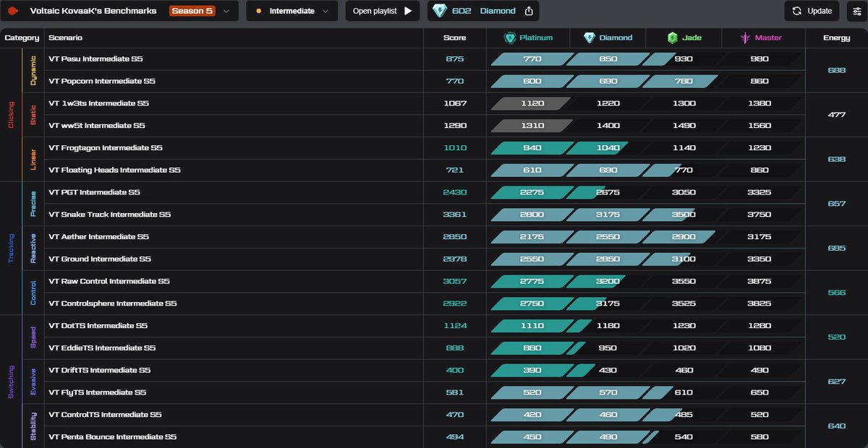This screenshot has width=868, height=448.
Task: Click the Diamond rank gem beside 602
Action: 440,11
